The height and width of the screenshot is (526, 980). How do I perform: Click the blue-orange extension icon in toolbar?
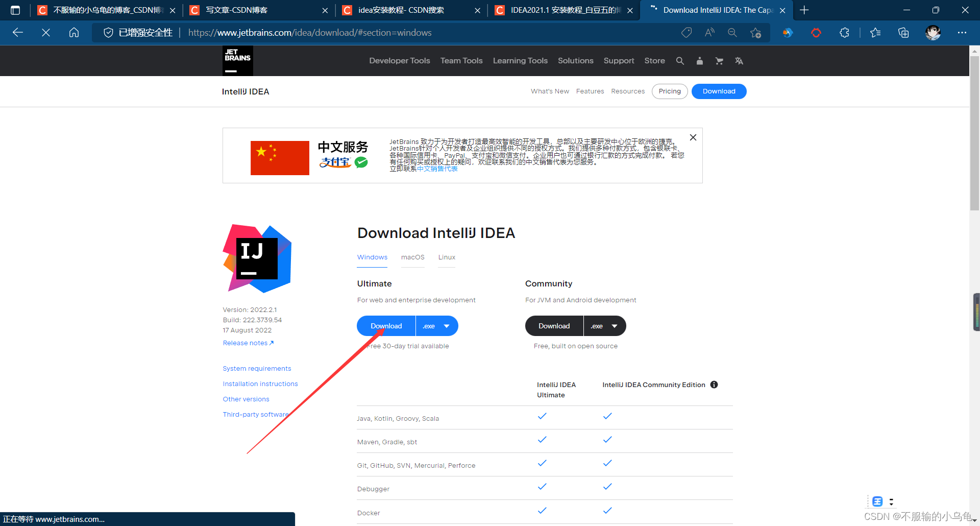coord(788,33)
